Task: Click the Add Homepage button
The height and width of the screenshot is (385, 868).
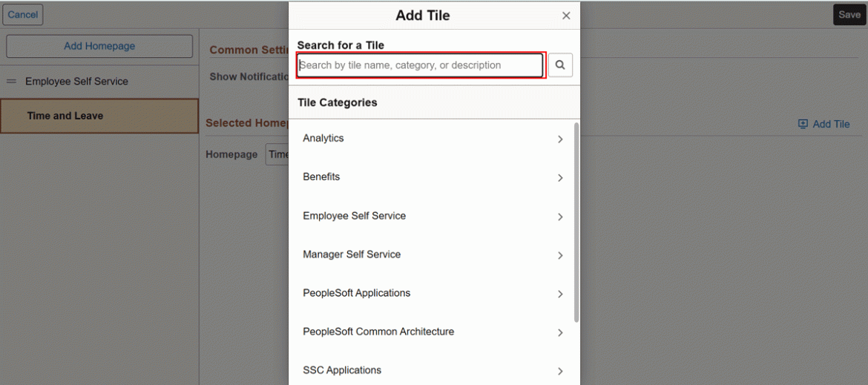Action: pos(99,46)
